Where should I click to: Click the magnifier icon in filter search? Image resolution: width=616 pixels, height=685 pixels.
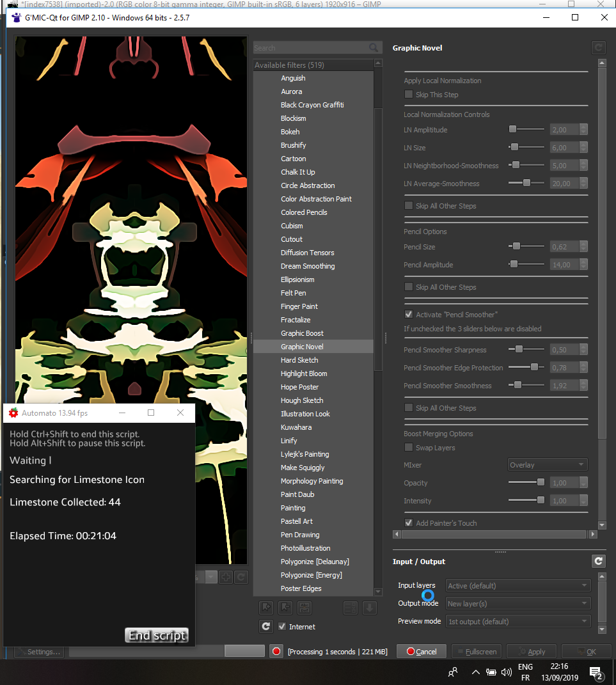coord(374,47)
